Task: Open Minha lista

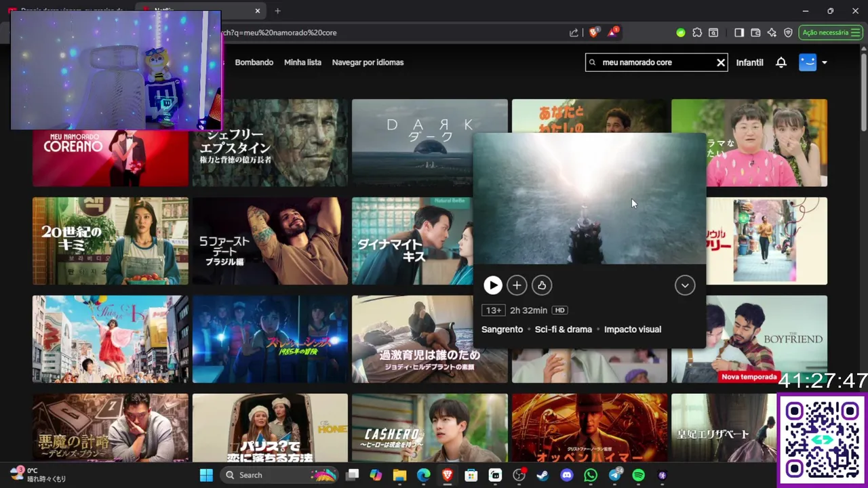Action: click(x=302, y=62)
